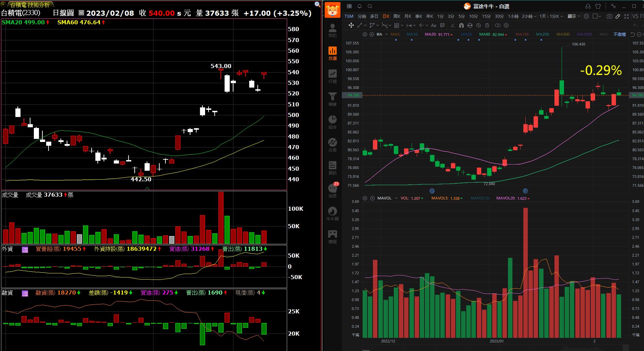Open the 我的 profile sidebar icon
Screen dimensions: 644x351
point(332,30)
